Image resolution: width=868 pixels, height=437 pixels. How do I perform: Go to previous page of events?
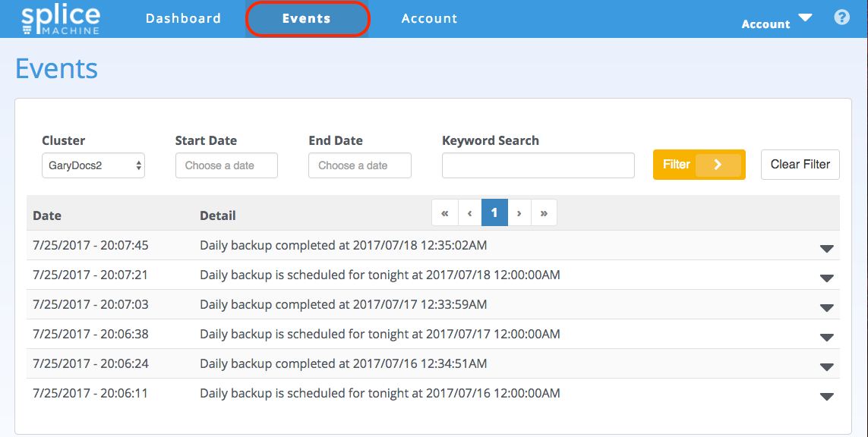point(469,213)
